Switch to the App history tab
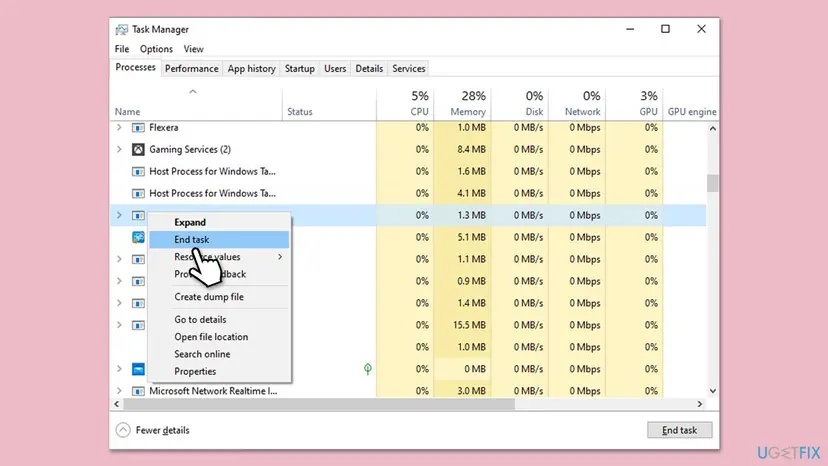Image resolution: width=828 pixels, height=466 pixels. tap(251, 69)
